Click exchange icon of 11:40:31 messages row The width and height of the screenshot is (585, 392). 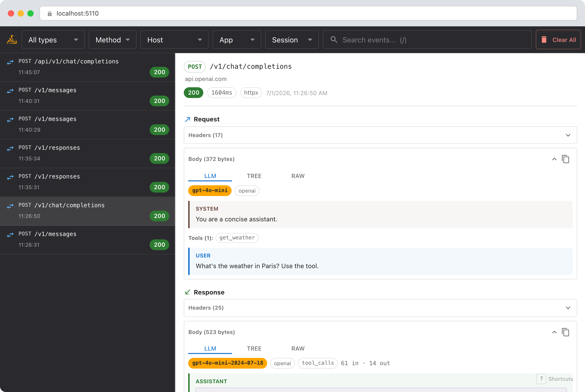coord(10,91)
